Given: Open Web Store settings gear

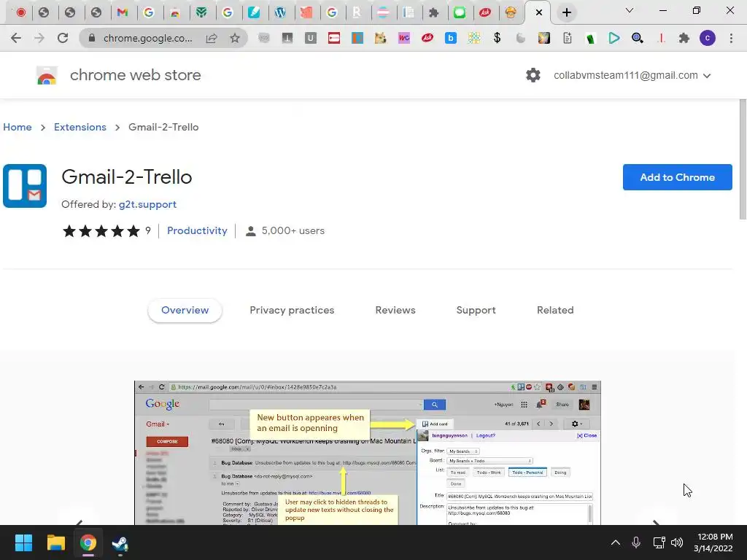Looking at the screenshot, I should click(x=533, y=75).
